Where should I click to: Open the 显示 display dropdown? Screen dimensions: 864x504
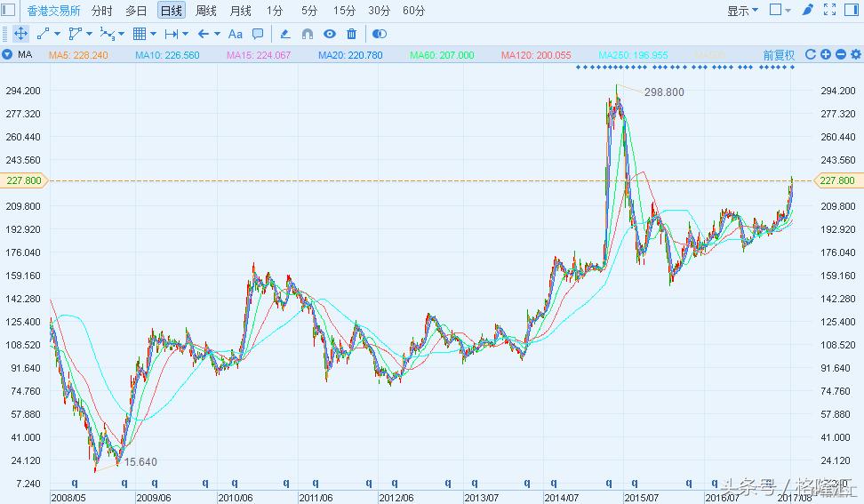coord(742,11)
